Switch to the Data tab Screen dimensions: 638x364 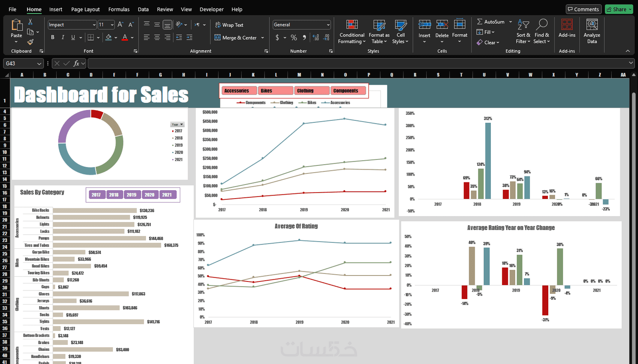point(143,9)
